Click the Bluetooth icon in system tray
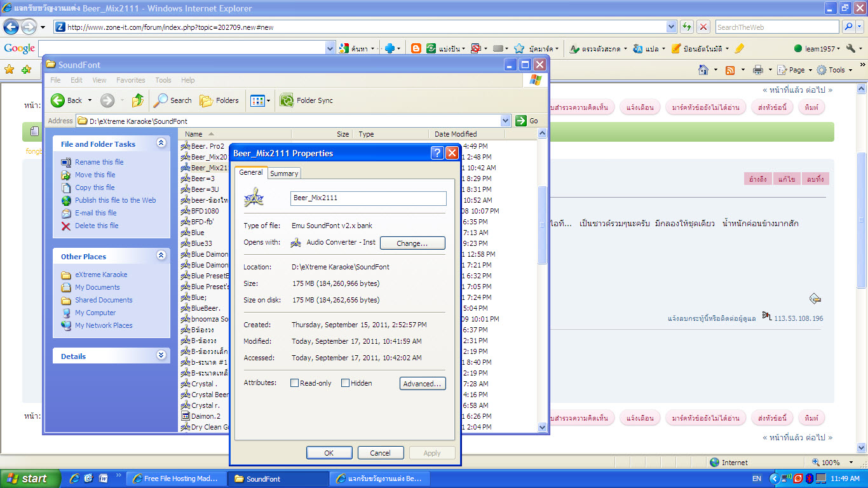This screenshot has height=488, width=868. 810,478
